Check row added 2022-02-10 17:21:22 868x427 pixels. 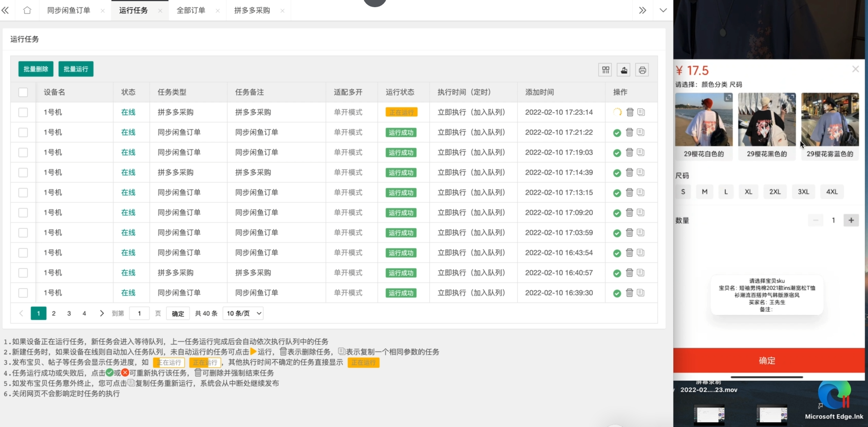pos(23,132)
